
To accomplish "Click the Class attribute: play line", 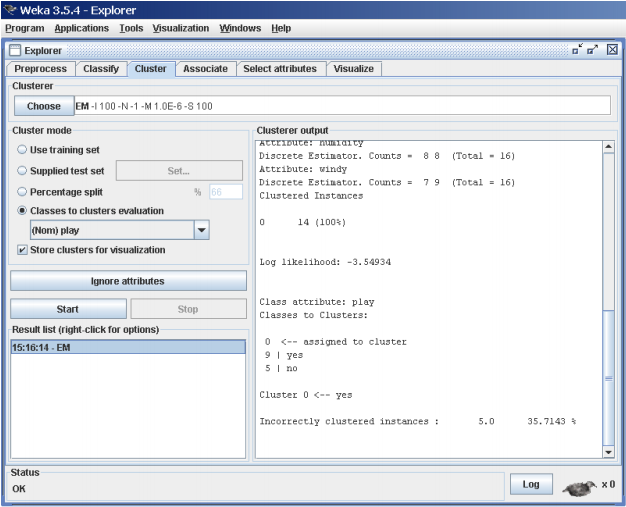I will pyautogui.click(x=317, y=302).
